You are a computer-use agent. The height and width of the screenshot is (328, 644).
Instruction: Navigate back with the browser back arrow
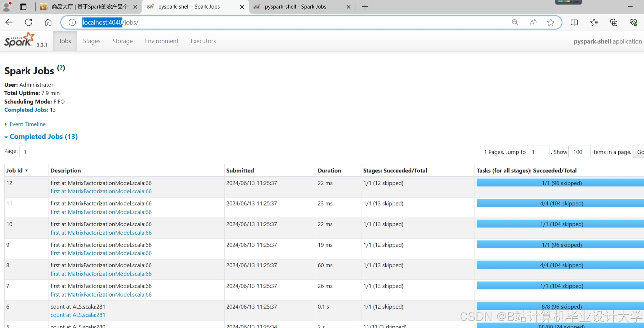tap(9, 22)
